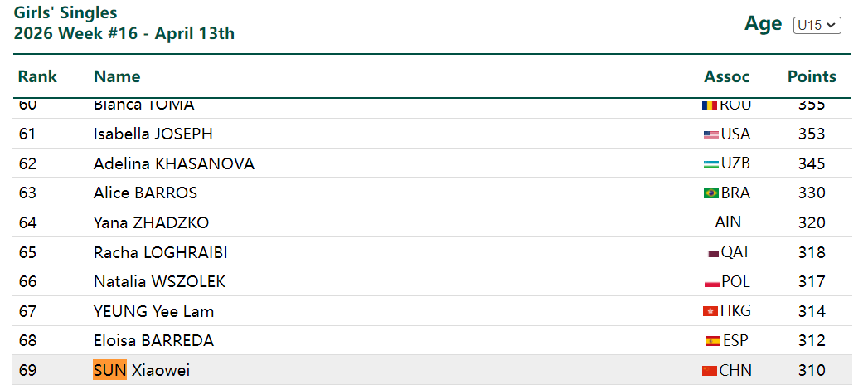Click the Spain flag icon
The width and height of the screenshot is (868, 390).
coord(712,341)
